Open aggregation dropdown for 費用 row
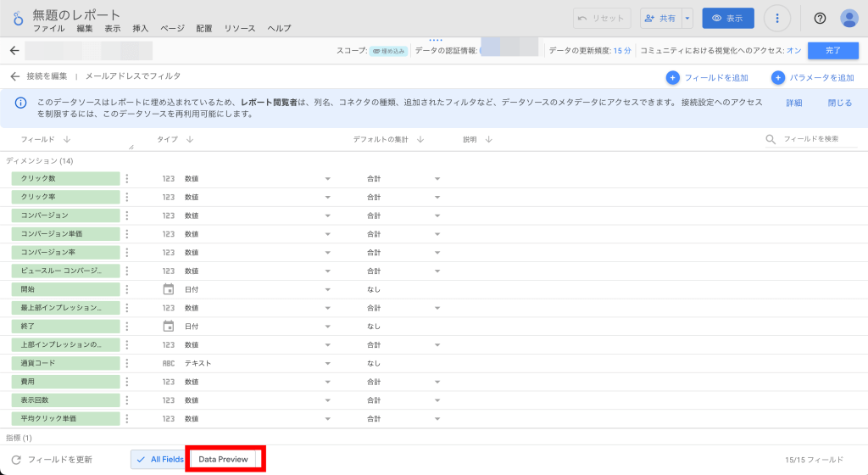The width and height of the screenshot is (868, 475). click(437, 382)
